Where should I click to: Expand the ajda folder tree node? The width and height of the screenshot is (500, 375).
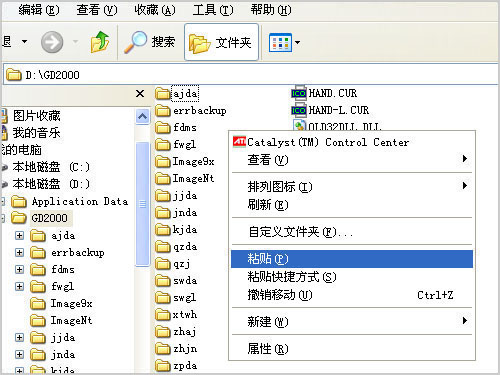tap(19, 236)
